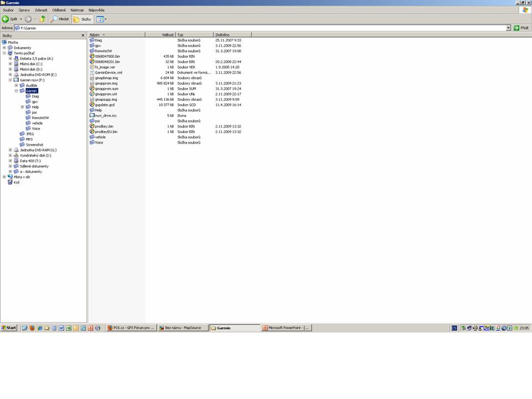Go up one folder level icon

pos(43,19)
